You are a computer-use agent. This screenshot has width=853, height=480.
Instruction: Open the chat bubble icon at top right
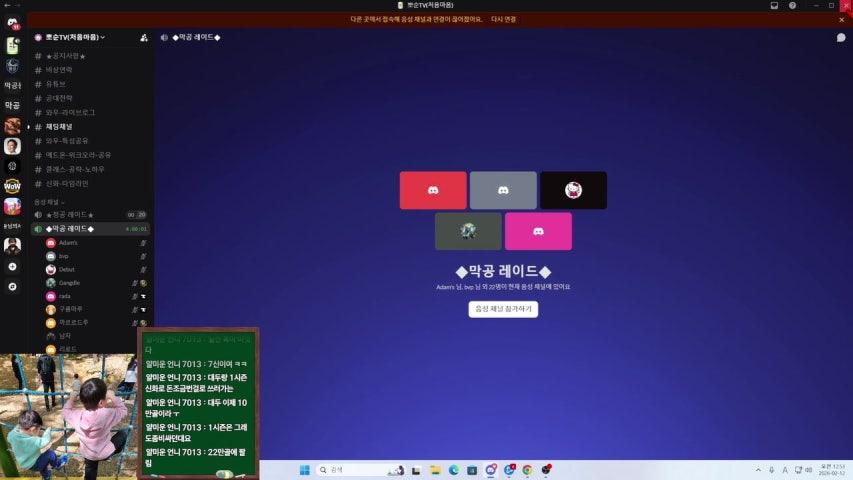click(x=841, y=37)
